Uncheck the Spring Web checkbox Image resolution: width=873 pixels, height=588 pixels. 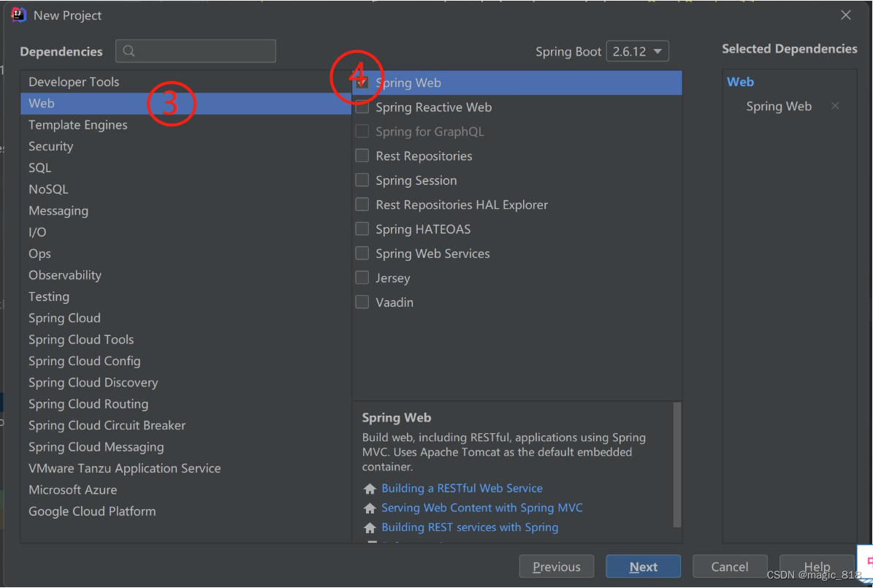tap(362, 83)
